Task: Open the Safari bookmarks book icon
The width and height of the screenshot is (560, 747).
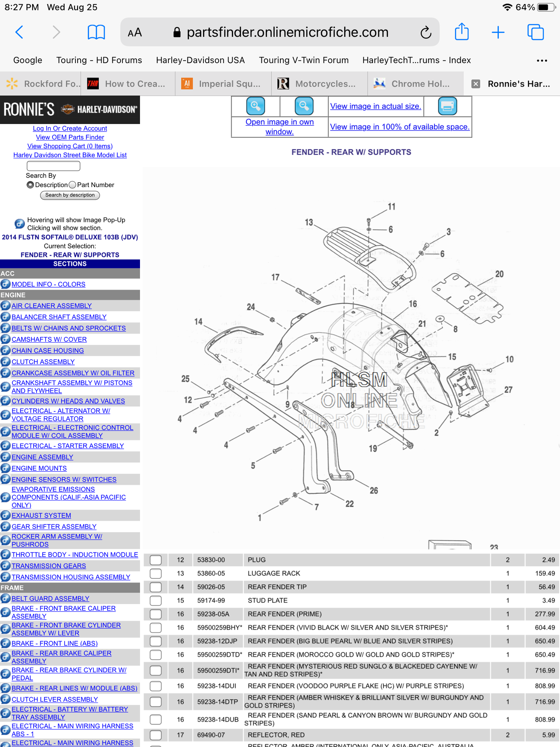Action: pyautogui.click(x=96, y=32)
